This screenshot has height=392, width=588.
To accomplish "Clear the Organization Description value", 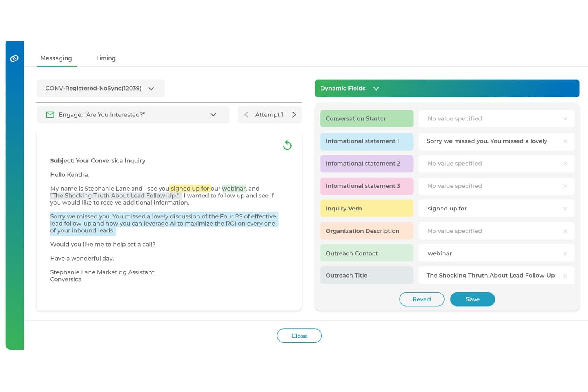I will pos(565,231).
